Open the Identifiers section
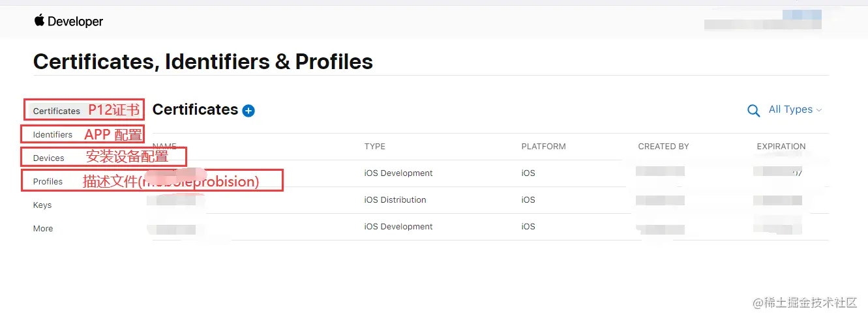 53,134
